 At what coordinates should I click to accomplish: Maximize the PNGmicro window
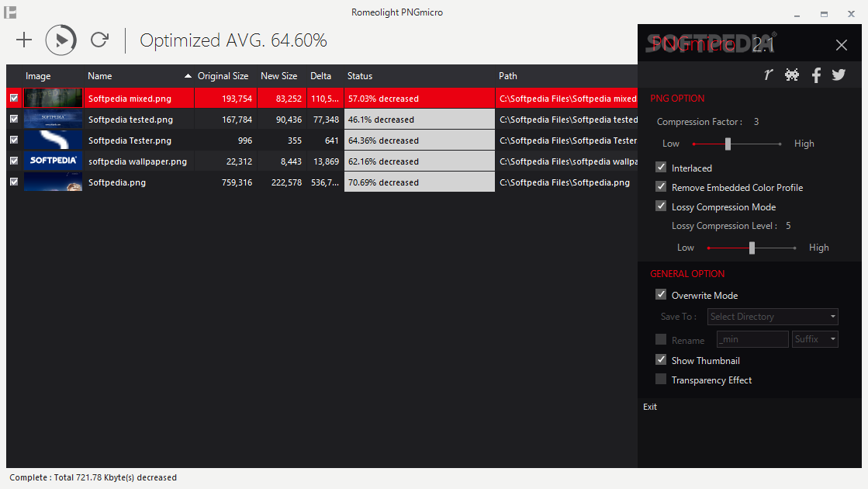825,15
